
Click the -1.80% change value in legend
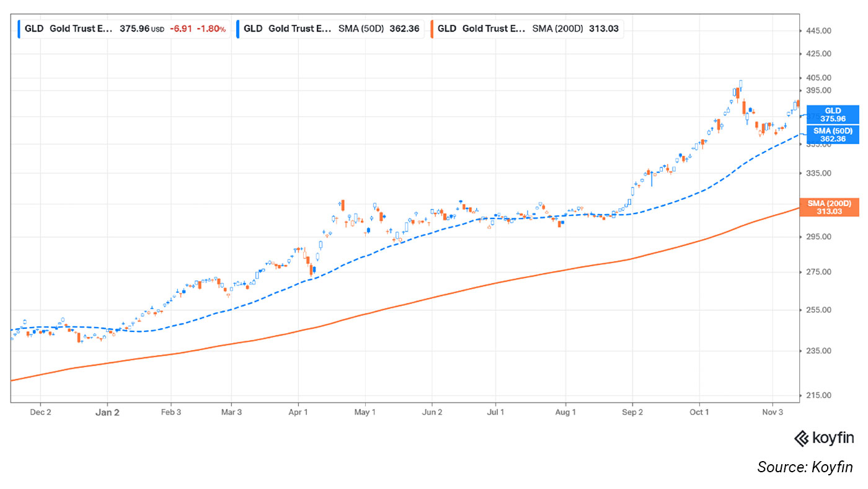pyautogui.click(x=211, y=29)
